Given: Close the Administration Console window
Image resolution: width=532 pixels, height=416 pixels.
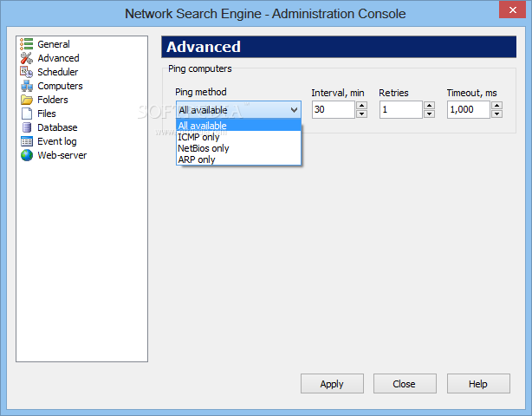Looking at the screenshot, I should [512, 10].
